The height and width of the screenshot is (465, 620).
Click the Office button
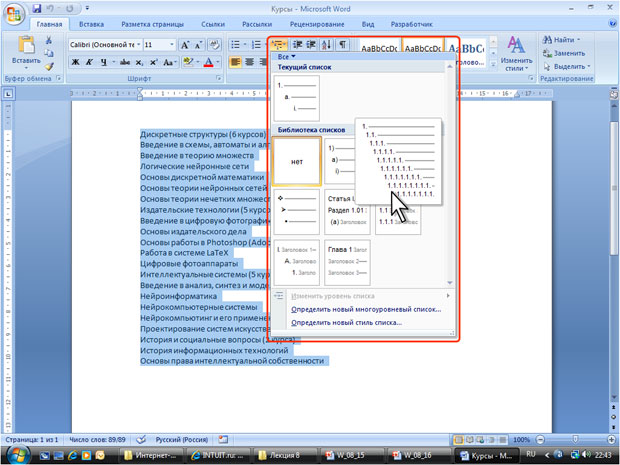[x=14, y=15]
